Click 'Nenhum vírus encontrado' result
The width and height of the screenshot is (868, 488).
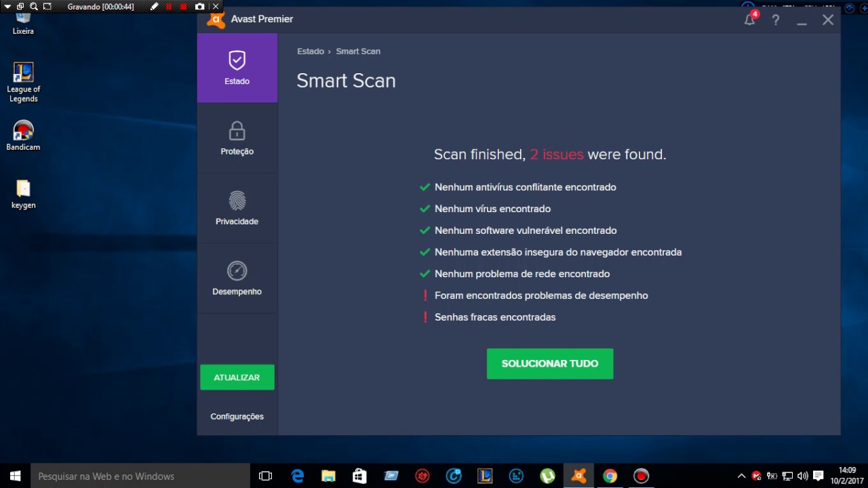click(x=492, y=209)
